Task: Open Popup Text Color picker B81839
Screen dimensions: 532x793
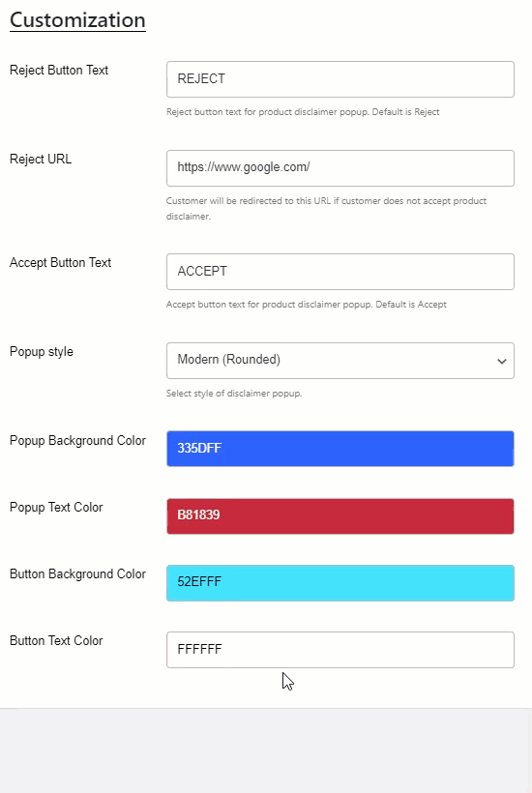Action: (340, 515)
